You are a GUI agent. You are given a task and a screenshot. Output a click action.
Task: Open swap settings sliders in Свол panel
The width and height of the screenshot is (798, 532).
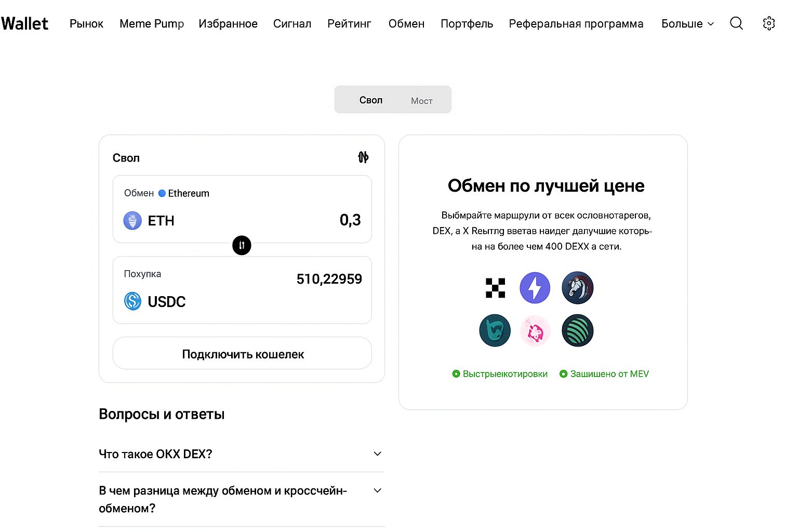[363, 157]
